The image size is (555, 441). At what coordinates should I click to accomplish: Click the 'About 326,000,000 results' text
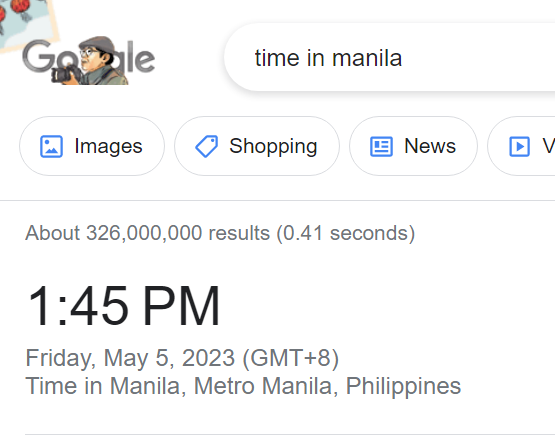[x=147, y=233]
